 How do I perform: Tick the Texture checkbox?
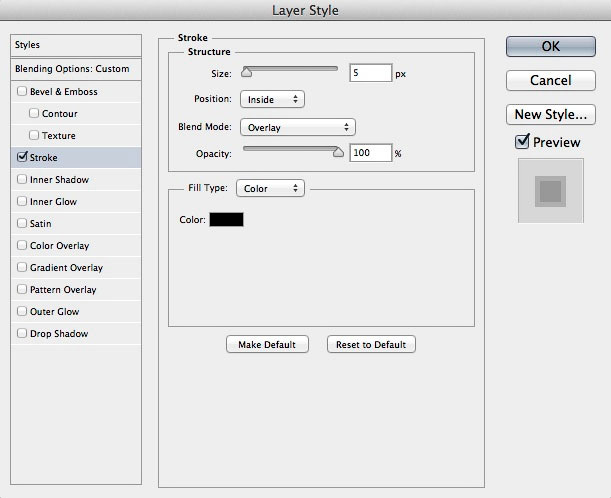pyautogui.click(x=34, y=135)
